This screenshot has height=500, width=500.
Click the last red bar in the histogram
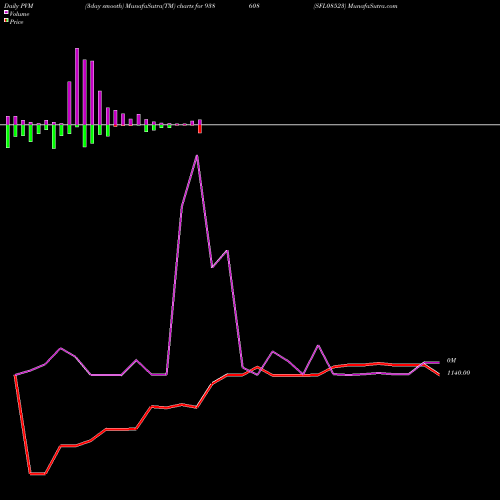click(x=200, y=129)
